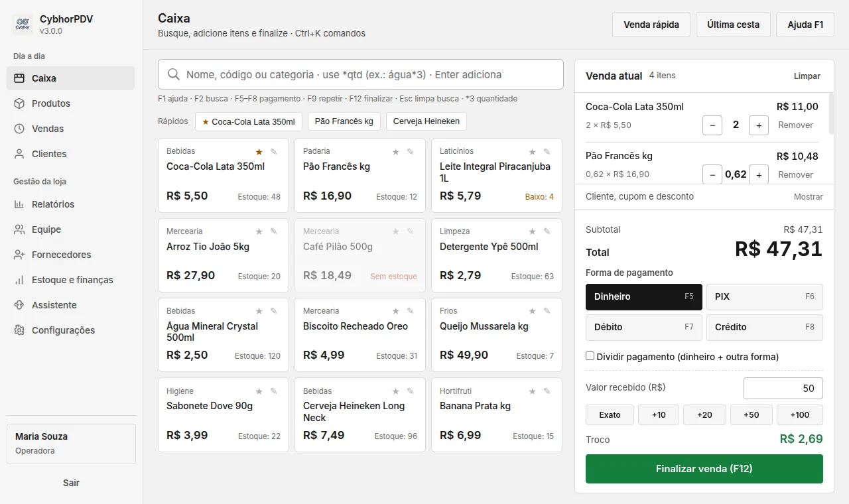Click the edit pencil on Banana Prata kg card
This screenshot has height=504, width=849.
tap(547, 391)
